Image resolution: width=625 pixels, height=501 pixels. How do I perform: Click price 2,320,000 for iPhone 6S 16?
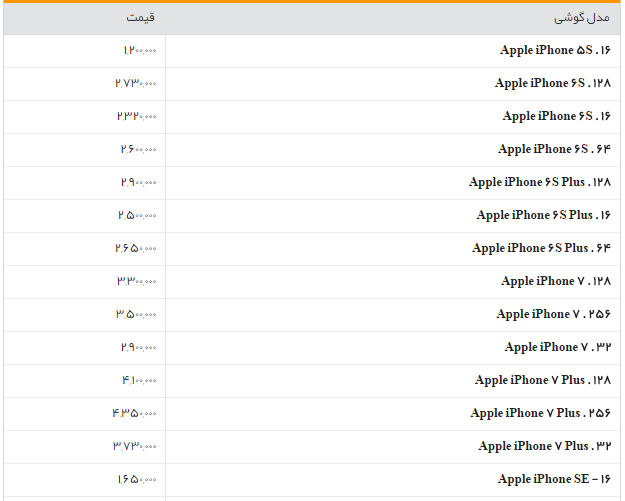point(137,116)
